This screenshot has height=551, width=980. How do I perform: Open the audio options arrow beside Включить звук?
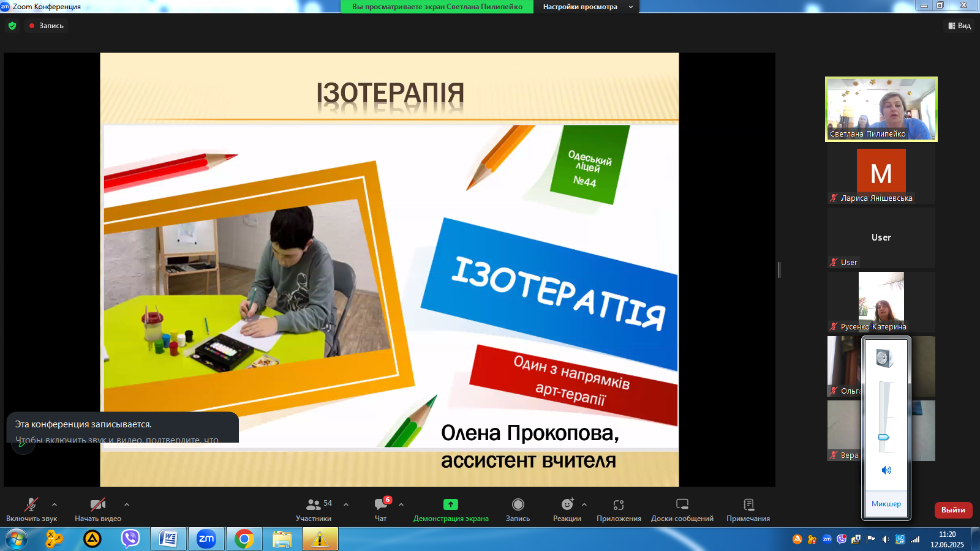click(55, 504)
